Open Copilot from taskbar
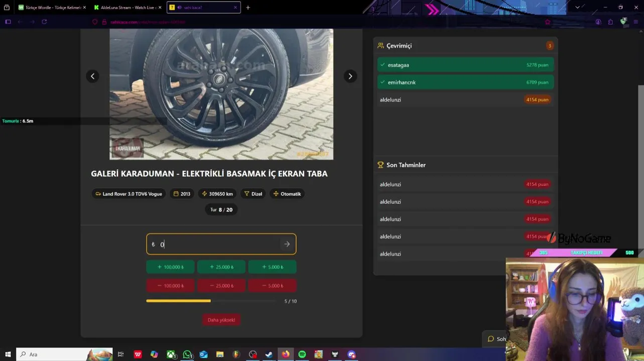 point(154,354)
